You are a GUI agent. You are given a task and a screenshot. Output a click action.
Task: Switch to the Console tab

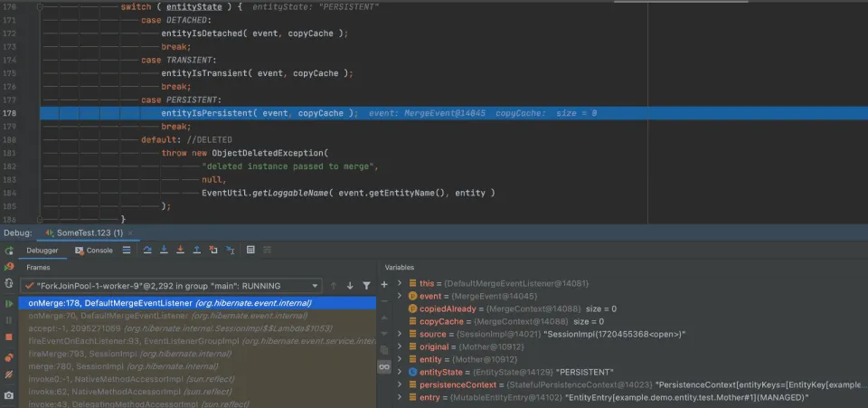[x=94, y=251]
